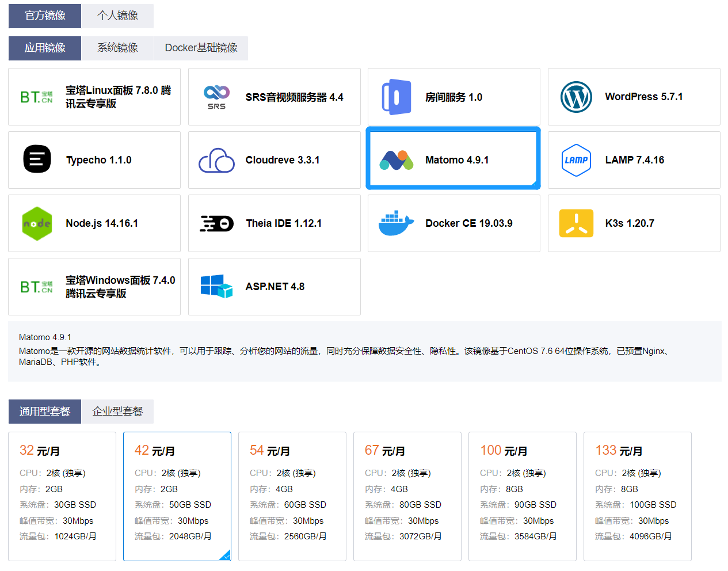This screenshot has height=571, width=728.
Task: Select the Cloudreve 3.3.1 image
Action: tap(275, 160)
